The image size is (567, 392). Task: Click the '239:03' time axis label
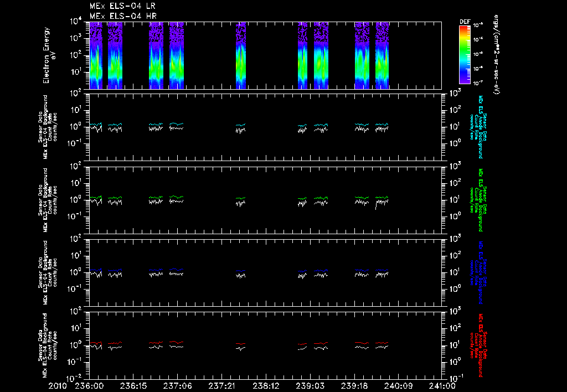[310, 386]
